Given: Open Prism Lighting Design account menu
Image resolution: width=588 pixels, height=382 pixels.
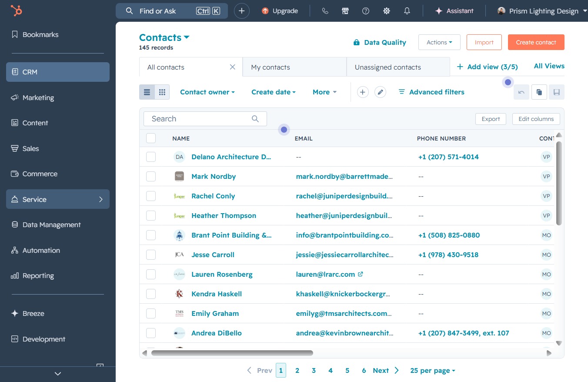Looking at the screenshot, I should pos(542,11).
